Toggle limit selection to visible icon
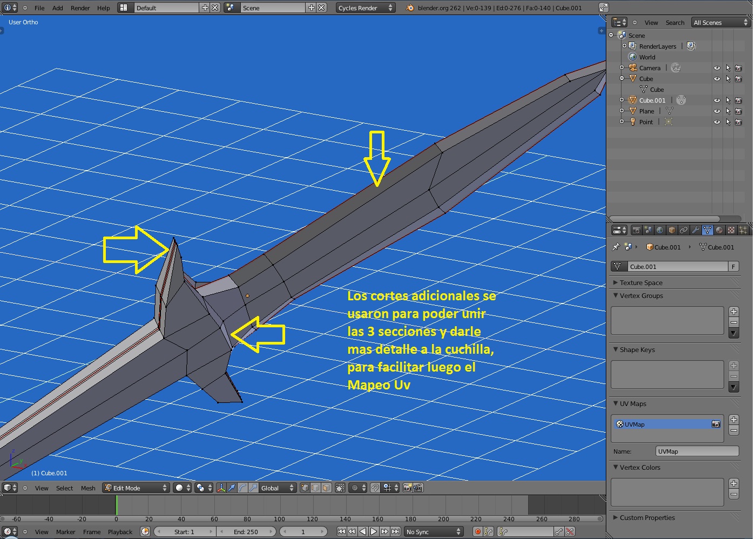Image resolution: width=756 pixels, height=539 pixels. pyautogui.click(x=340, y=488)
